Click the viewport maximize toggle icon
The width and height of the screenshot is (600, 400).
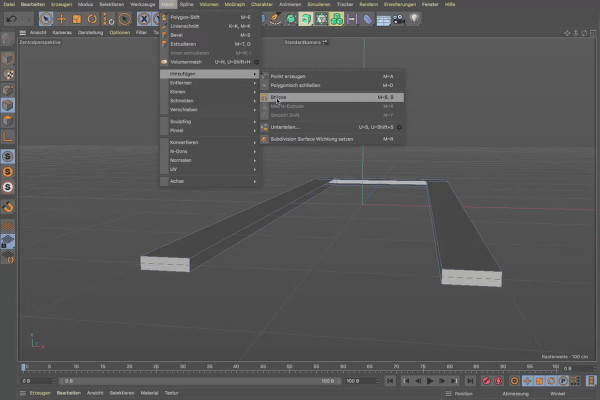point(593,33)
